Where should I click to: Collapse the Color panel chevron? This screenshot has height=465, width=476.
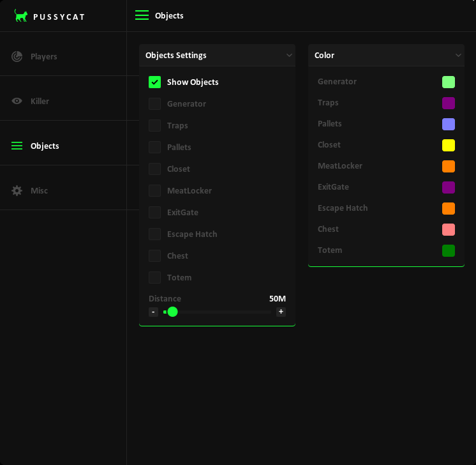point(458,56)
